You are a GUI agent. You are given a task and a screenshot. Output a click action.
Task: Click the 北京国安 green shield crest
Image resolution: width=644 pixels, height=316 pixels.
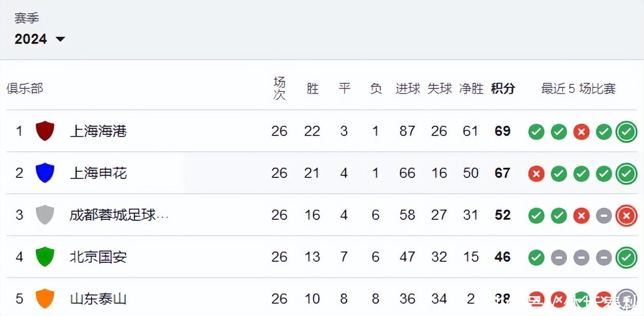pyautogui.click(x=45, y=257)
